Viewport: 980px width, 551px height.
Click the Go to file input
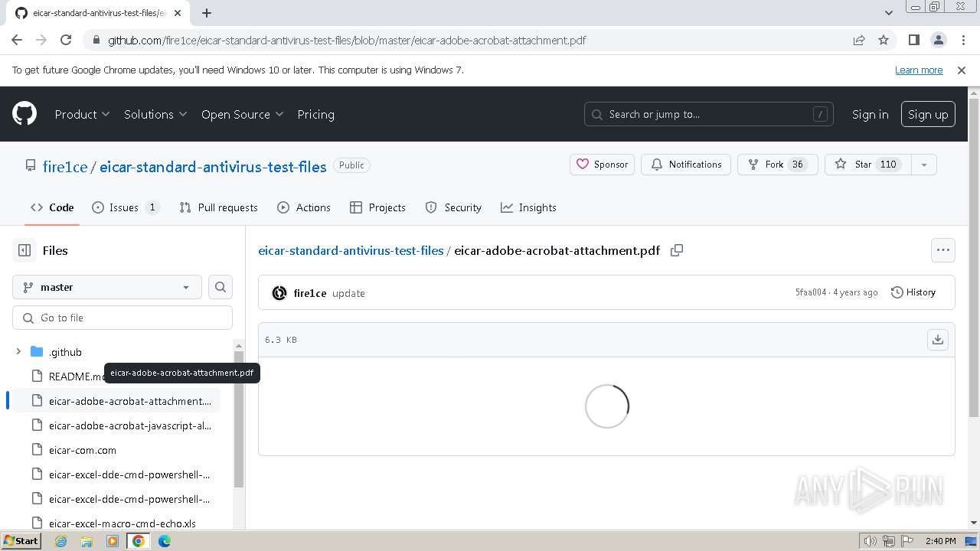tap(122, 318)
